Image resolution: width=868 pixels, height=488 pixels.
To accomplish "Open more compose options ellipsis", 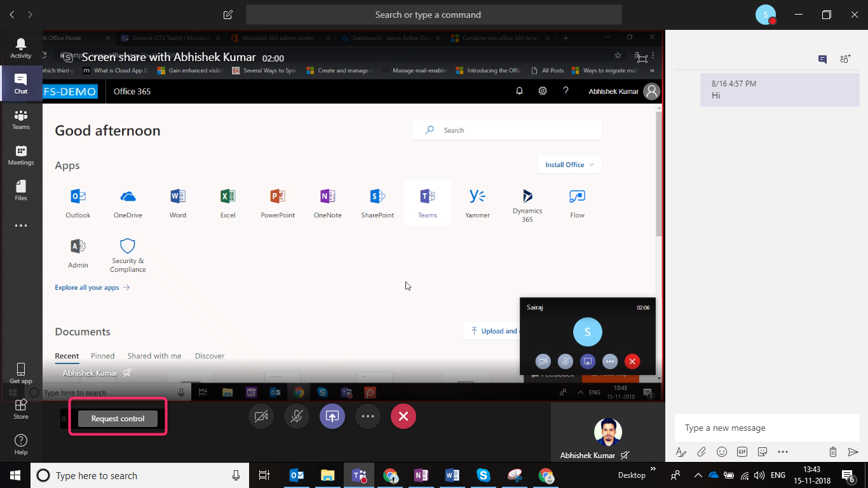I will [x=783, y=452].
